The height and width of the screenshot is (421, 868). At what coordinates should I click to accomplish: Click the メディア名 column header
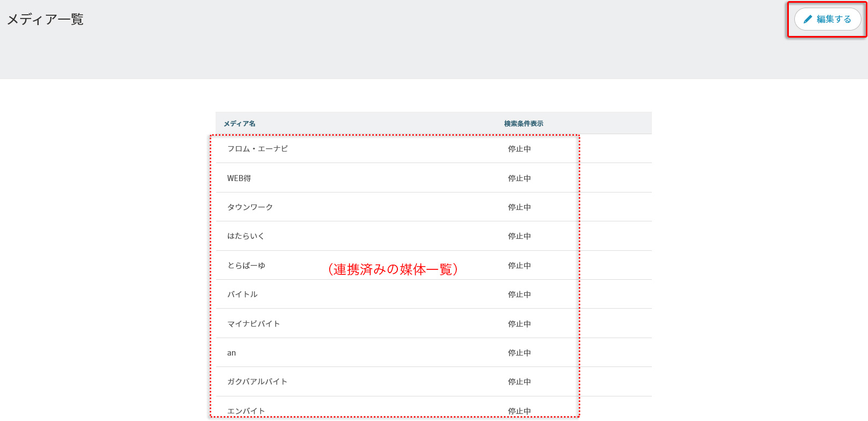coord(240,124)
